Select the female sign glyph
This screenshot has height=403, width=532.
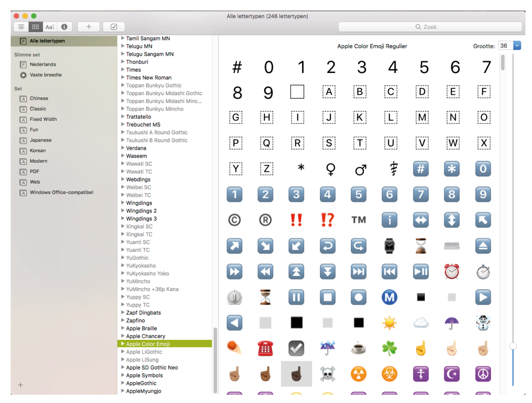tap(330, 169)
